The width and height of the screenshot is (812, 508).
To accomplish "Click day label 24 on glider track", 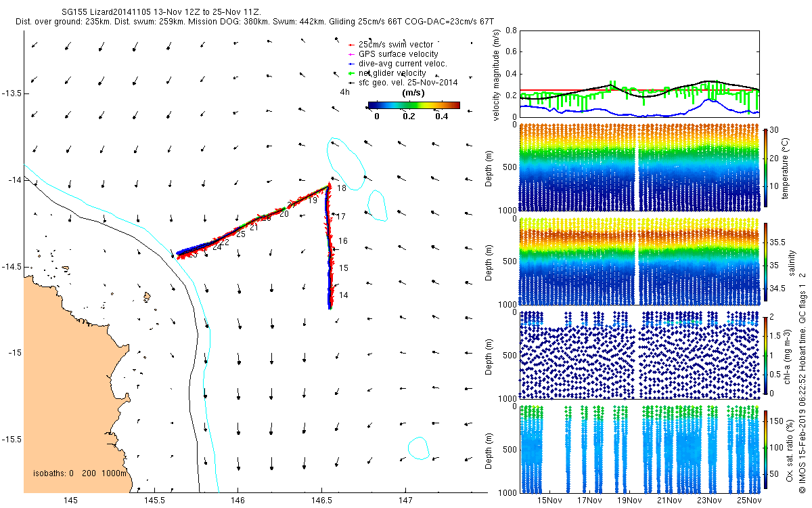I will 217,247.
